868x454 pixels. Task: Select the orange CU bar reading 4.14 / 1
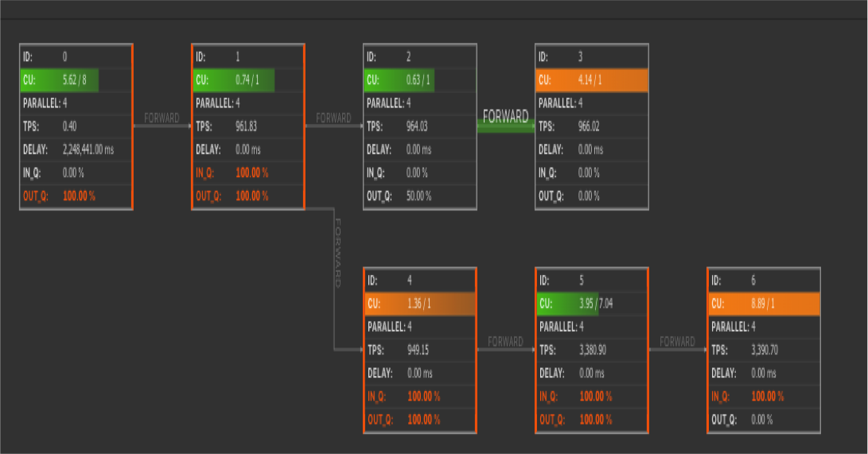(x=591, y=80)
